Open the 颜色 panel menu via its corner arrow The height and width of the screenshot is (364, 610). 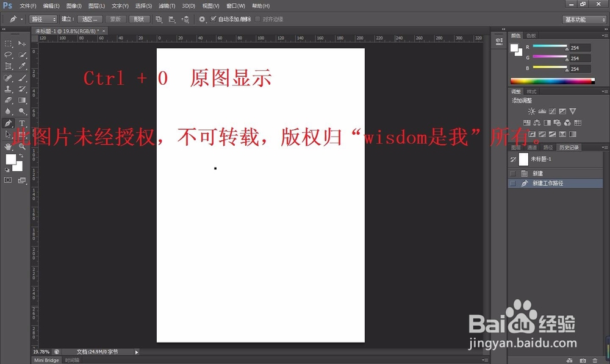click(x=604, y=35)
